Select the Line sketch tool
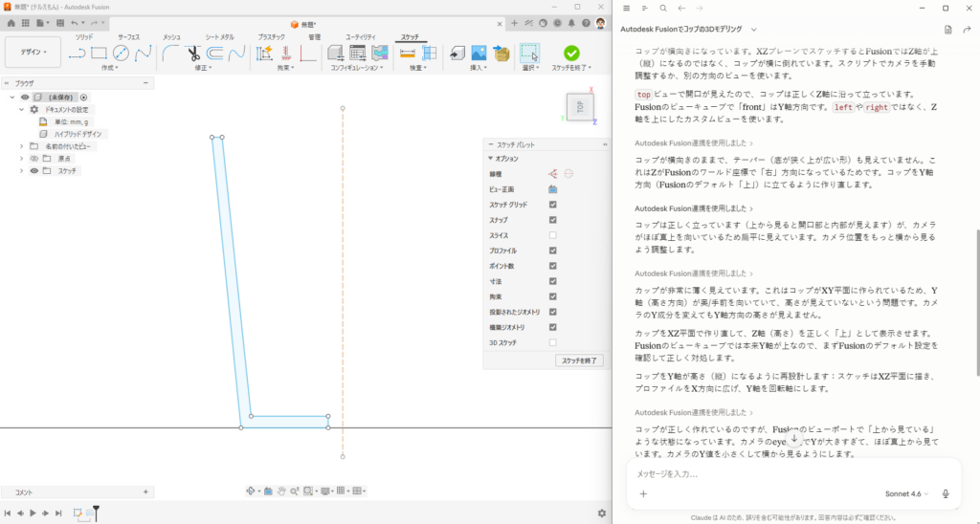980x524 pixels. click(x=77, y=54)
